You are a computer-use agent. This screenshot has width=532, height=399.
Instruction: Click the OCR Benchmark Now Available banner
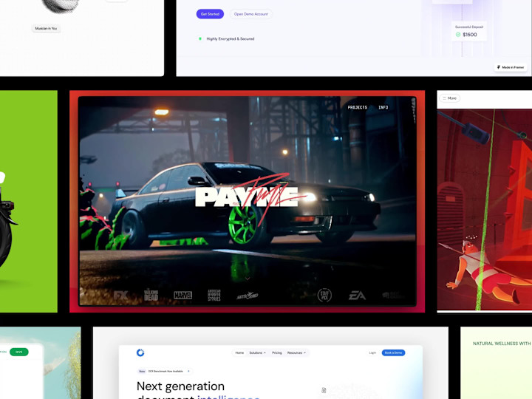166,371
